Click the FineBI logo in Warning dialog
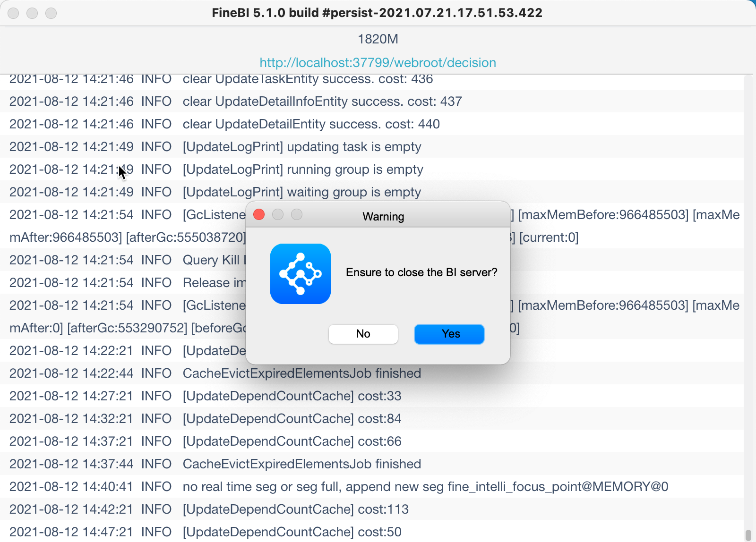 [x=301, y=274]
